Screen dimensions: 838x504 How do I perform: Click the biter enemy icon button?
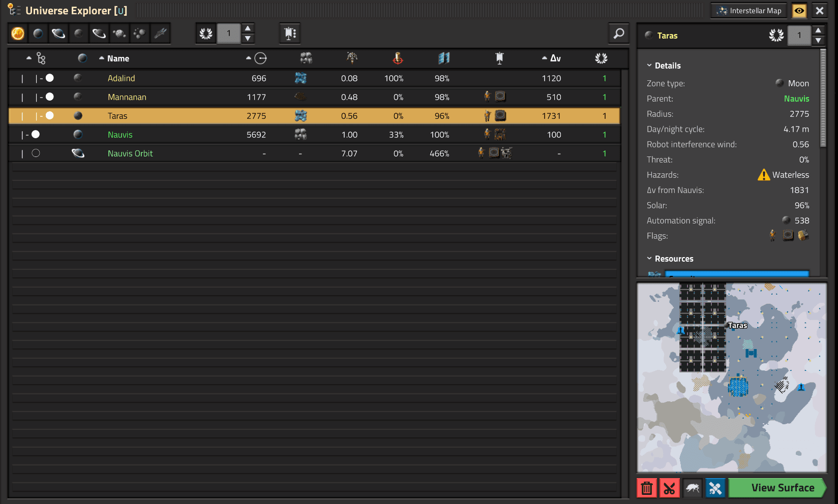click(x=692, y=488)
